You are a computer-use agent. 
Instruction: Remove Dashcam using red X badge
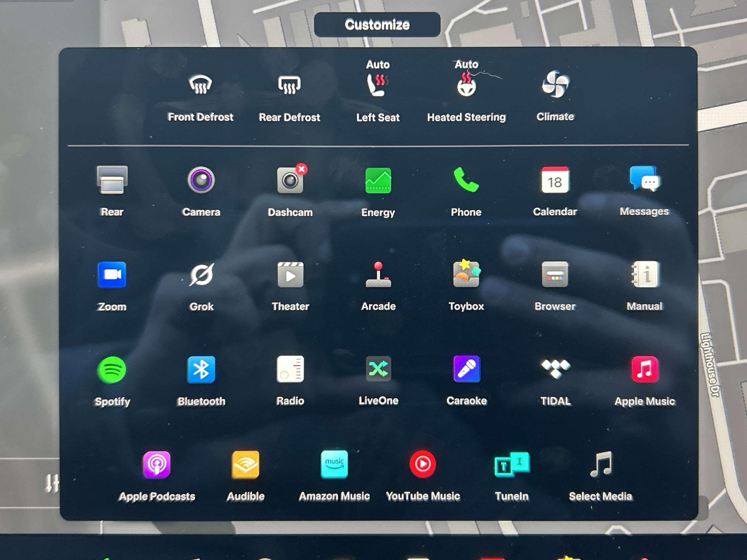(x=301, y=169)
